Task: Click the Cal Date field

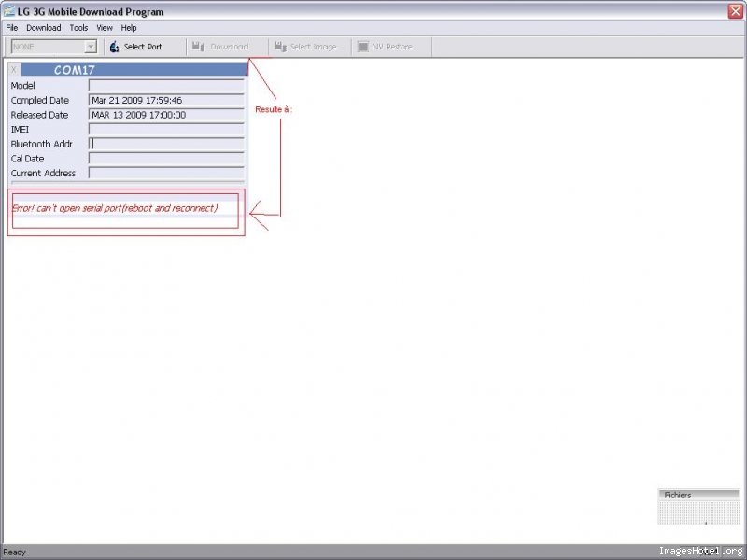Action: [x=166, y=159]
